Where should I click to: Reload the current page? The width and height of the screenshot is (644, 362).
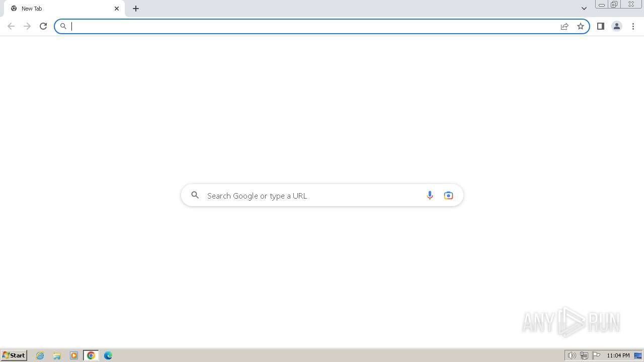[x=43, y=26]
